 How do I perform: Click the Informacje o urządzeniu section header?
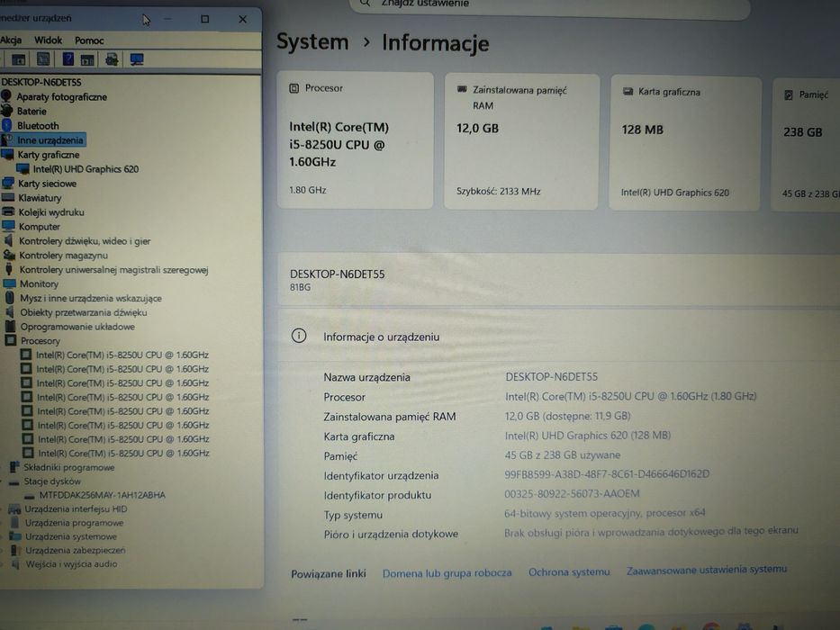[559, 337]
